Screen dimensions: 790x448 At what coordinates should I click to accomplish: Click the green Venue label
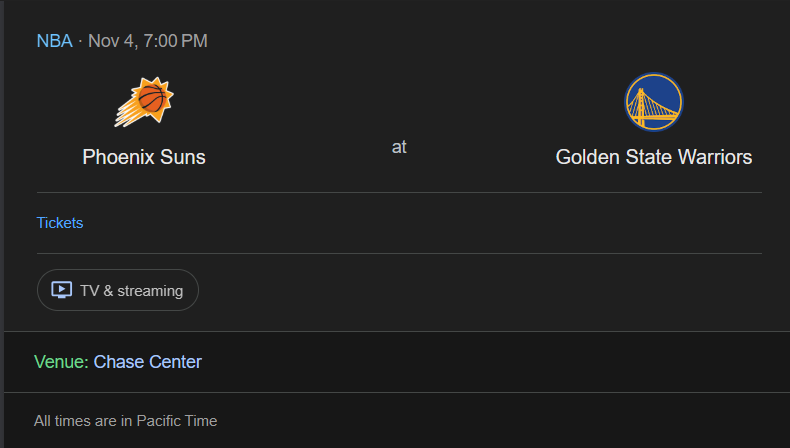point(60,361)
